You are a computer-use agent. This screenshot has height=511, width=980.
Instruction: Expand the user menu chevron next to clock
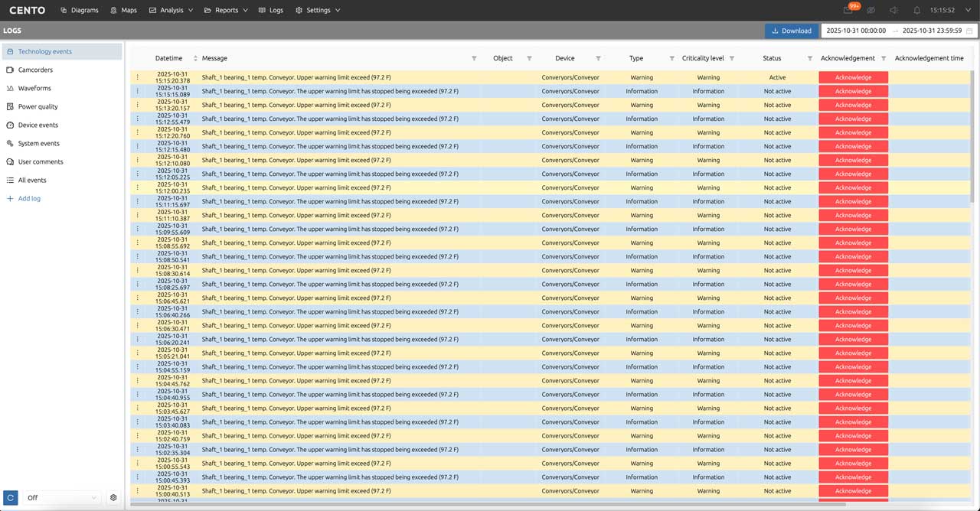[x=968, y=10]
